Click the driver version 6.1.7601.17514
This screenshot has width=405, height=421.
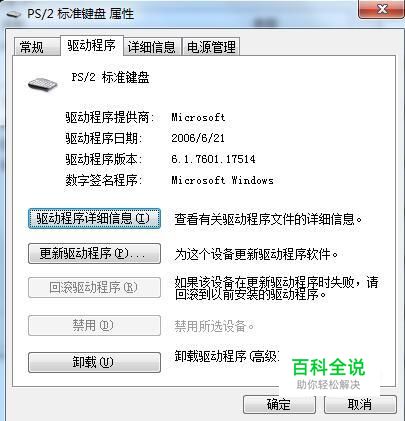coord(213,159)
